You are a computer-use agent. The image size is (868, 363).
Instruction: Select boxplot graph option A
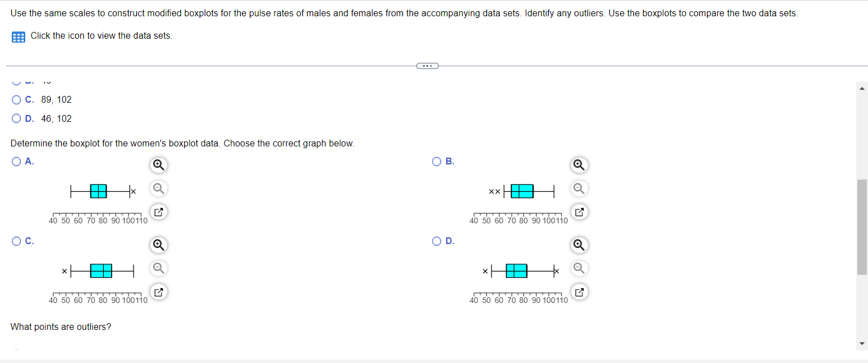[x=16, y=162]
